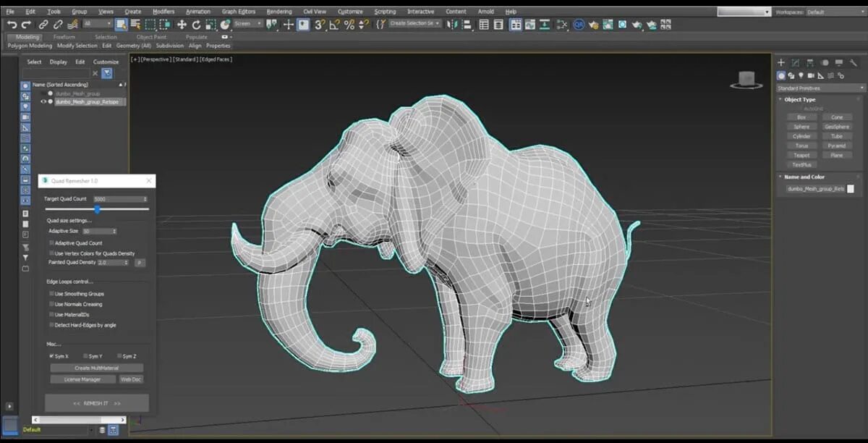
Task: Check Use Normals Creasing
Action: (x=51, y=304)
